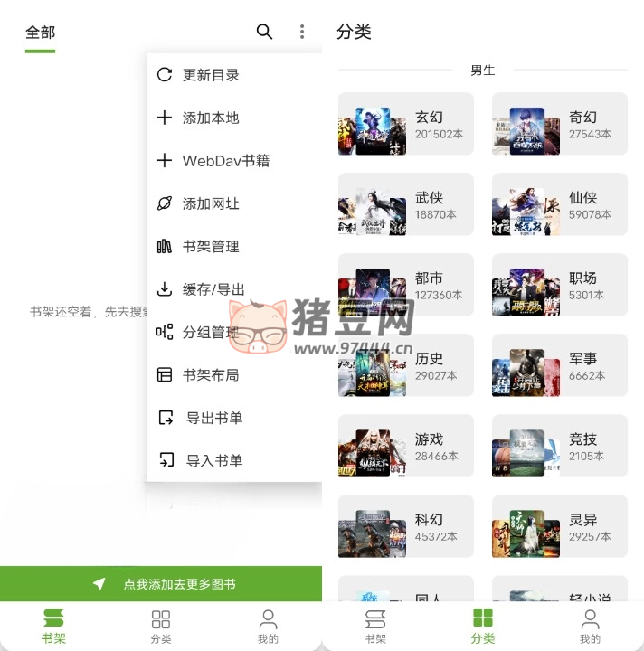Image resolution: width=644 pixels, height=651 pixels.
Task: Open the 玄幻 category card
Action: (x=406, y=124)
